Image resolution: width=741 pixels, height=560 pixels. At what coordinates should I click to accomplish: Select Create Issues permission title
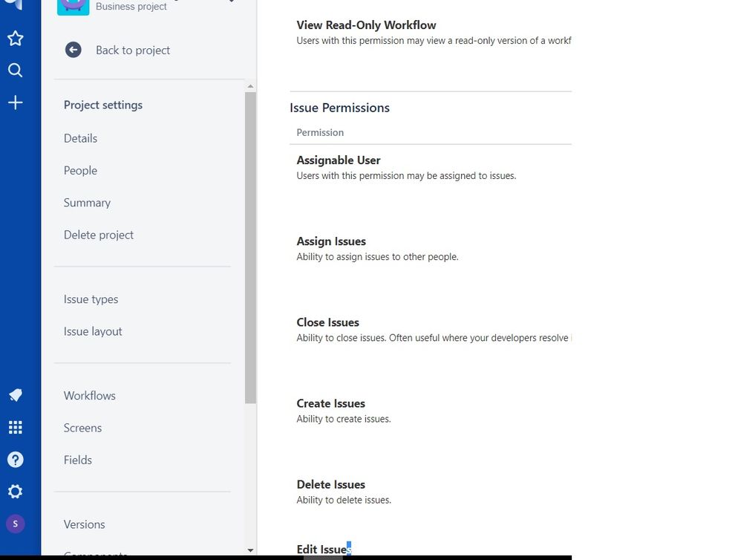point(331,403)
